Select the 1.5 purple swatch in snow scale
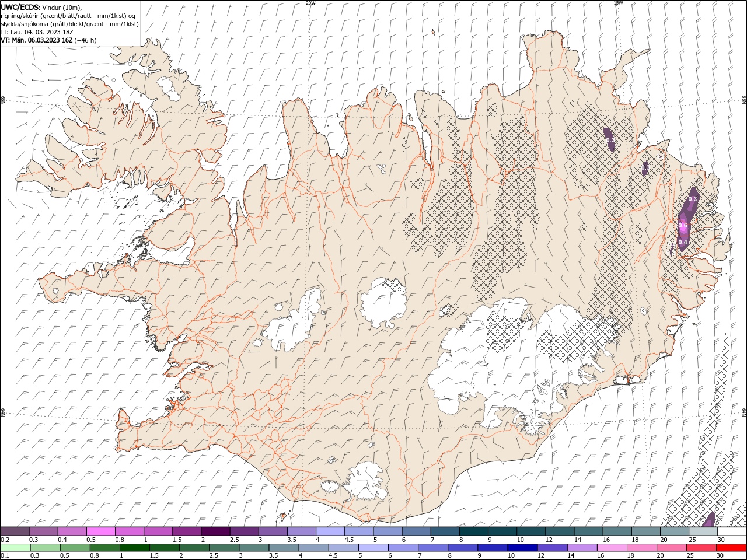 187,531
